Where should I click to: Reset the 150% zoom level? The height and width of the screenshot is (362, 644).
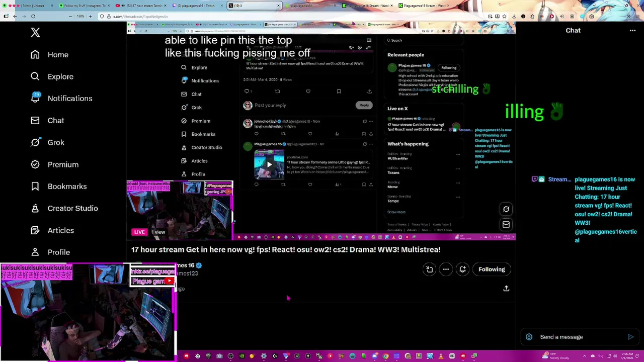[80, 17]
